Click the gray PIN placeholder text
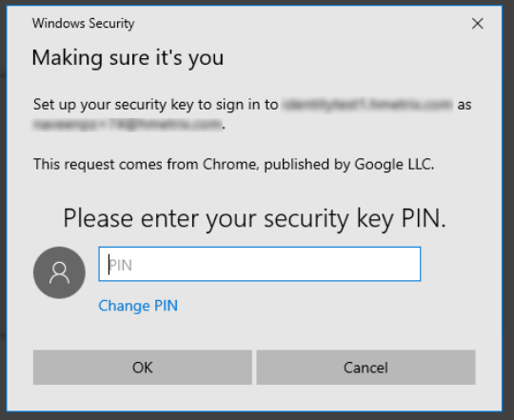 click(120, 265)
